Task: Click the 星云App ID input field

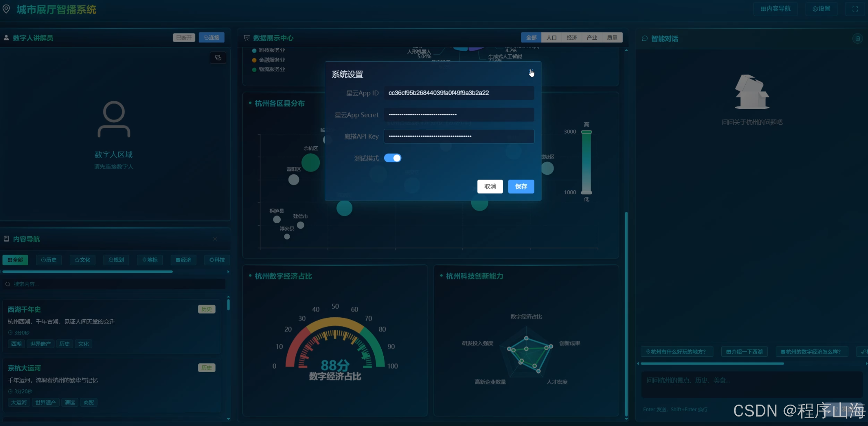Action: 459,93
